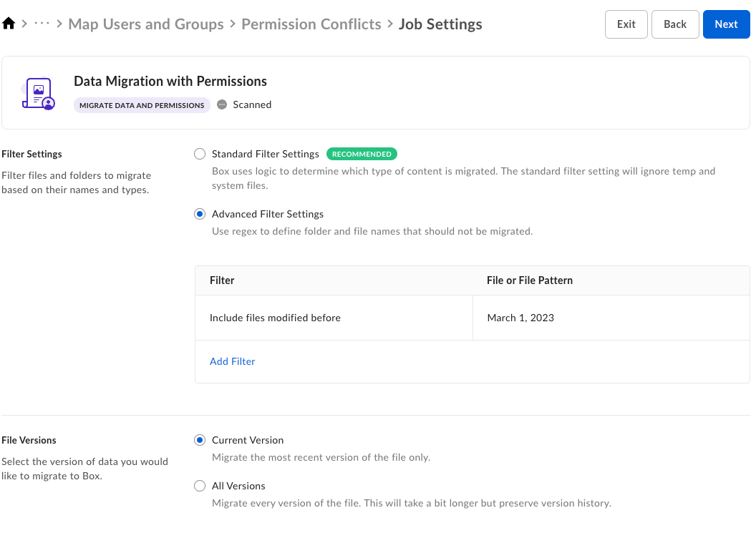Screen dimensions: 756x538
Task: Open Permission Conflicts breadcrumb step
Action: [x=311, y=24]
